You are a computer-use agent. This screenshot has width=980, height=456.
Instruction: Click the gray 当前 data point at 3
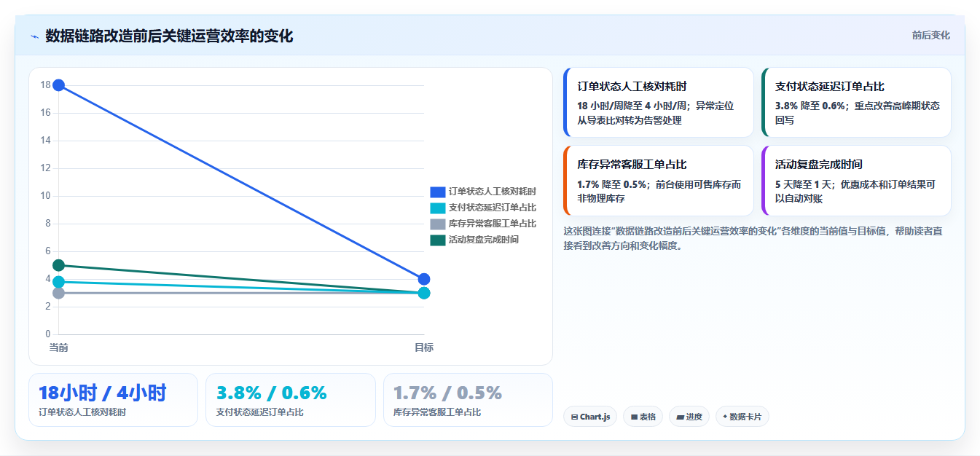[59, 293]
